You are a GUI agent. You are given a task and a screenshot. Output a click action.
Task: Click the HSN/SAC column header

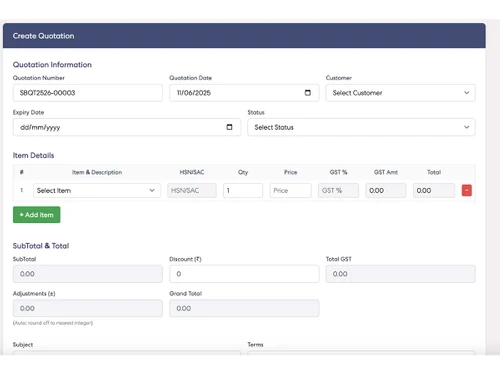coord(192,172)
